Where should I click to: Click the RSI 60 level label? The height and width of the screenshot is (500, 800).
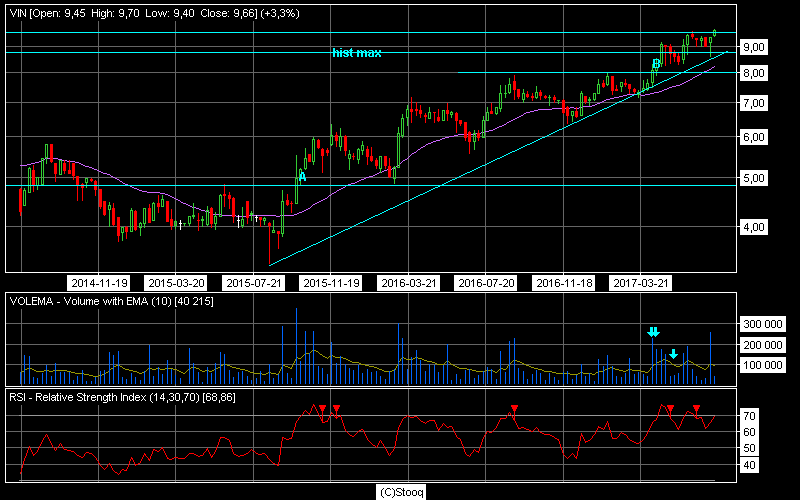[x=749, y=433]
